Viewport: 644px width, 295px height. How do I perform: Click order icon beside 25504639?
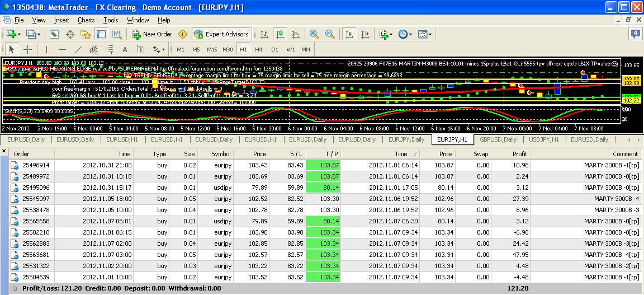click(x=15, y=277)
